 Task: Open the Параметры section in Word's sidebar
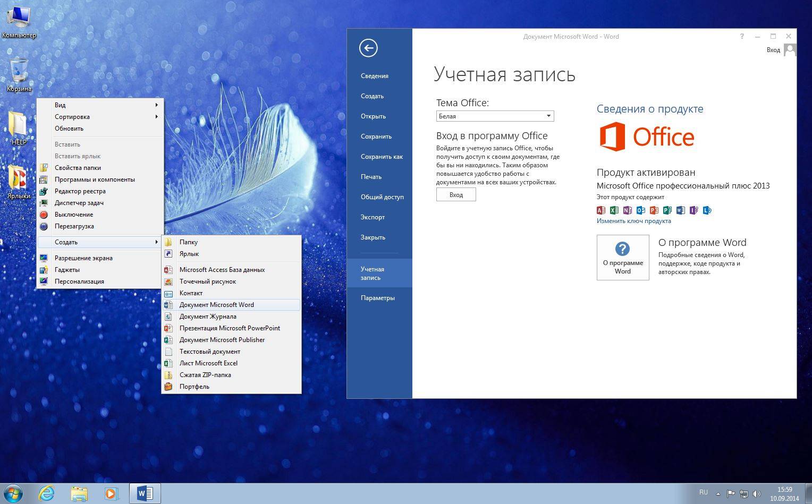pos(377,298)
